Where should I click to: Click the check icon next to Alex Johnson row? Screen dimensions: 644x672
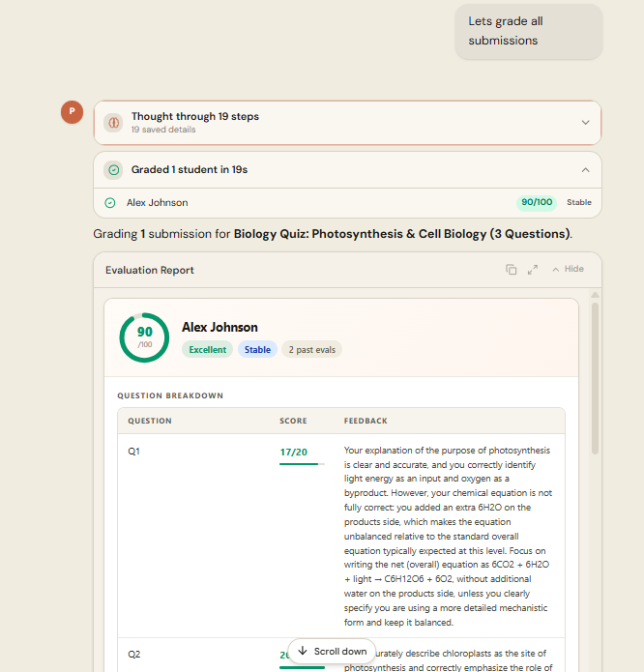110,203
